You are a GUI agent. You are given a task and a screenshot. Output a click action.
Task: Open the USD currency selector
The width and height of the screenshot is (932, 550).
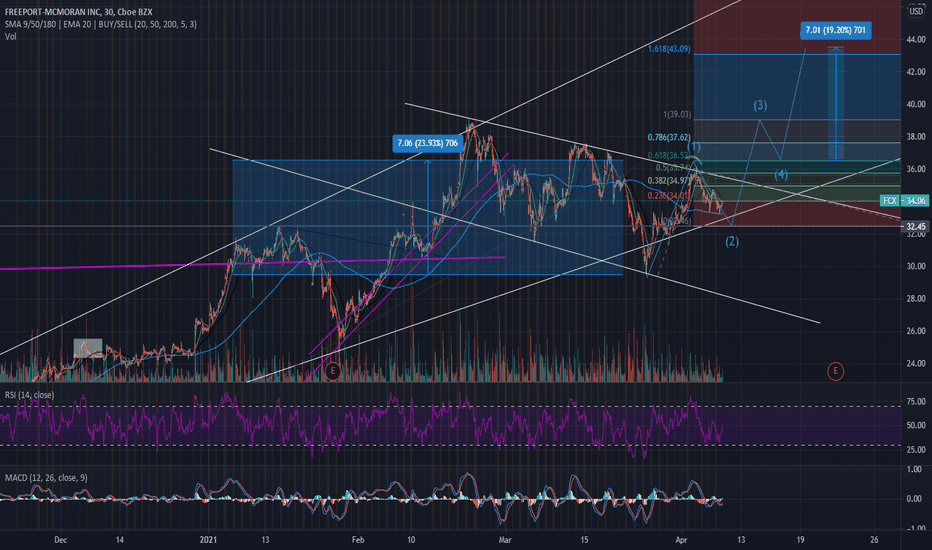tap(916, 11)
